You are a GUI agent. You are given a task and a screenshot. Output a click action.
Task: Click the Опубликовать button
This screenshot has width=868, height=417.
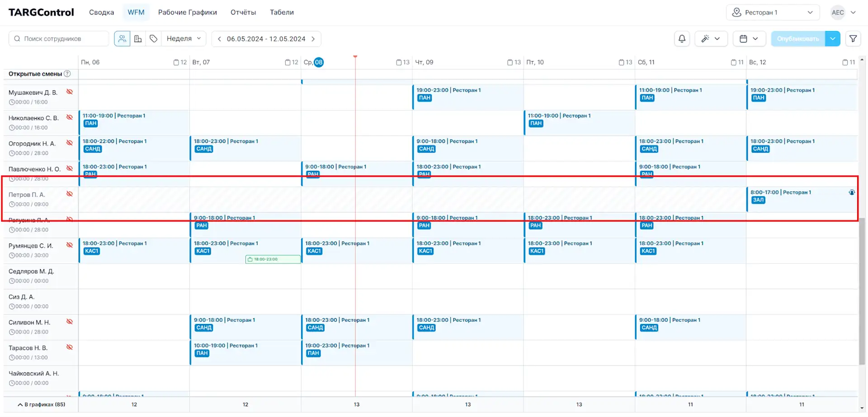coord(798,39)
